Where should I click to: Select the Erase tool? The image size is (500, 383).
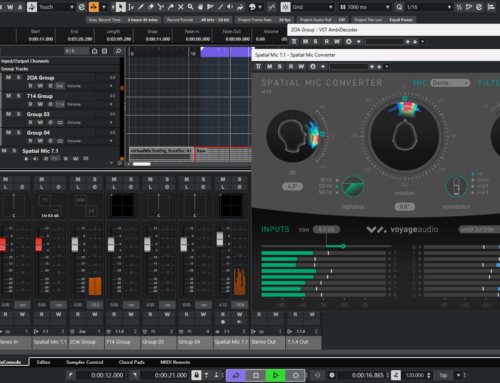coord(151,7)
